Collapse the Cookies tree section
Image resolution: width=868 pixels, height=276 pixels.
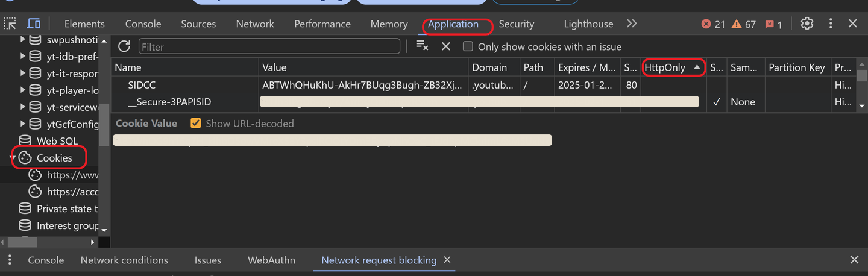pyautogui.click(x=13, y=158)
